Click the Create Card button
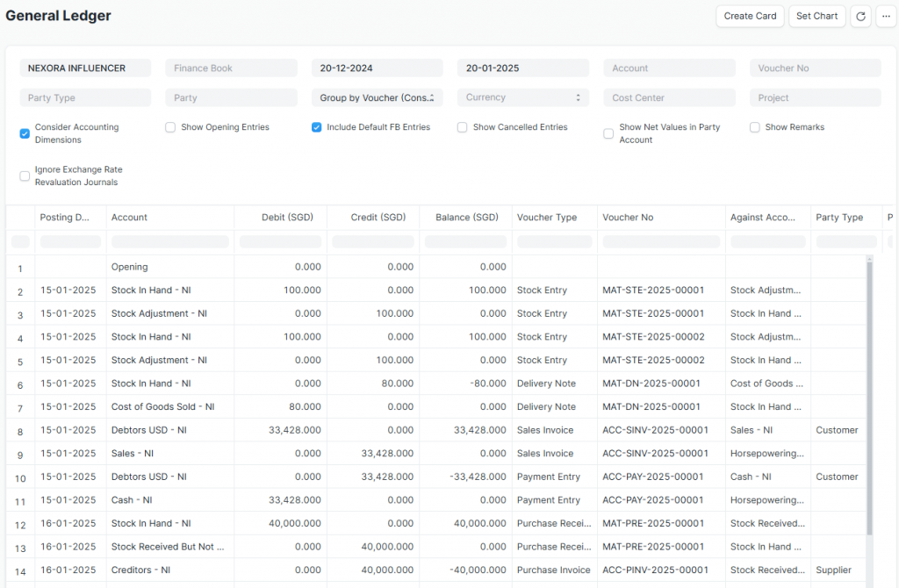Screen dimensions: 899x588 (749, 16)
